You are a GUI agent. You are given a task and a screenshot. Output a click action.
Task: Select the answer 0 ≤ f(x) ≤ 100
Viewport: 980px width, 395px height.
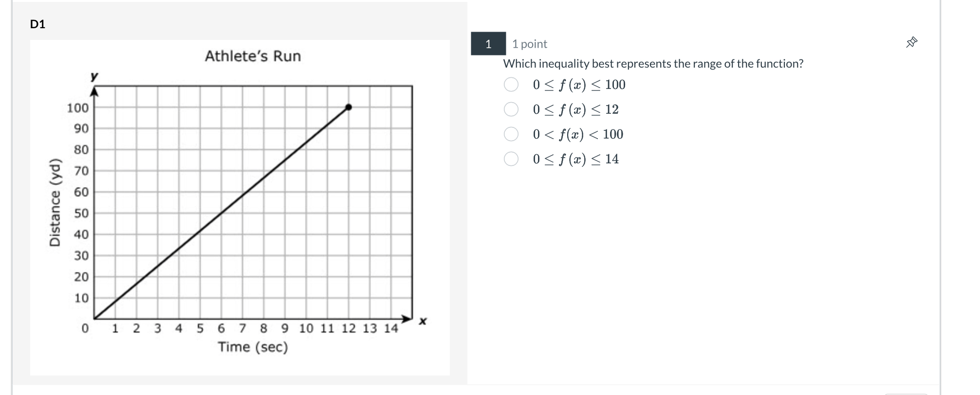tap(511, 85)
